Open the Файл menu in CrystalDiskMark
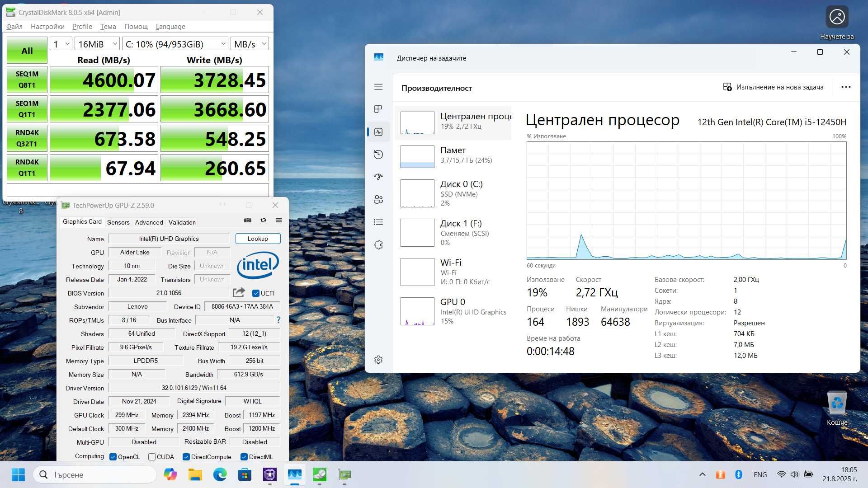Image resolution: width=868 pixels, height=488 pixels. (14, 27)
